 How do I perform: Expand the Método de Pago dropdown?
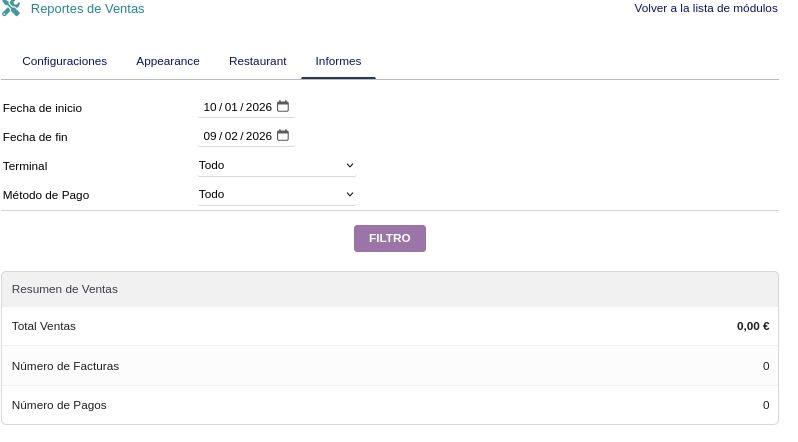pyautogui.click(x=276, y=194)
